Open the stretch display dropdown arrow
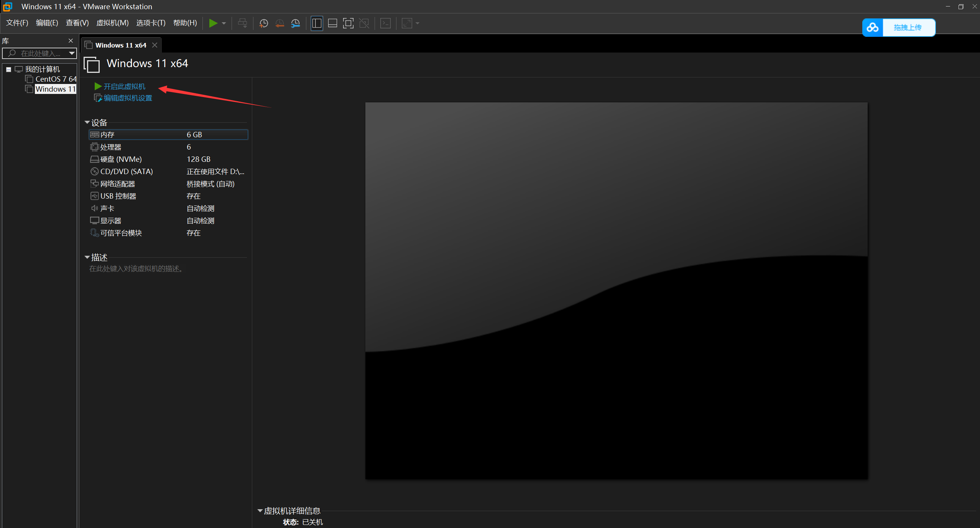Screen dimensions: 980x528 pos(418,23)
